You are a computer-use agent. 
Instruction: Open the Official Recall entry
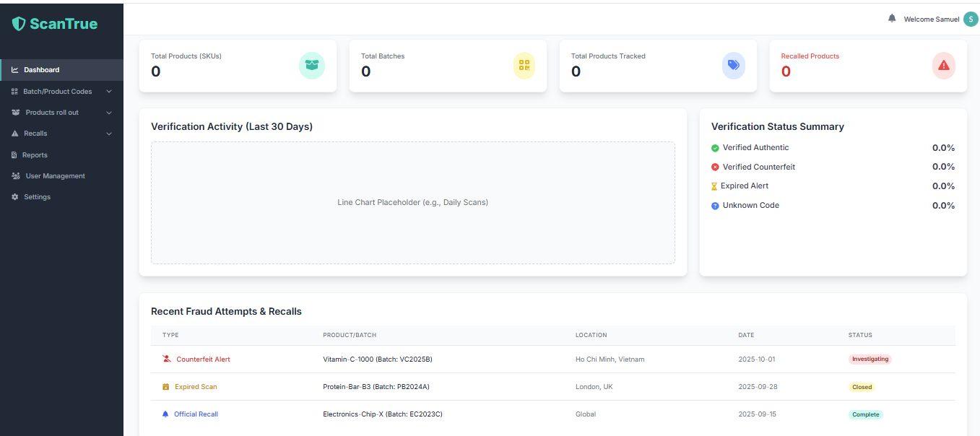pos(196,414)
